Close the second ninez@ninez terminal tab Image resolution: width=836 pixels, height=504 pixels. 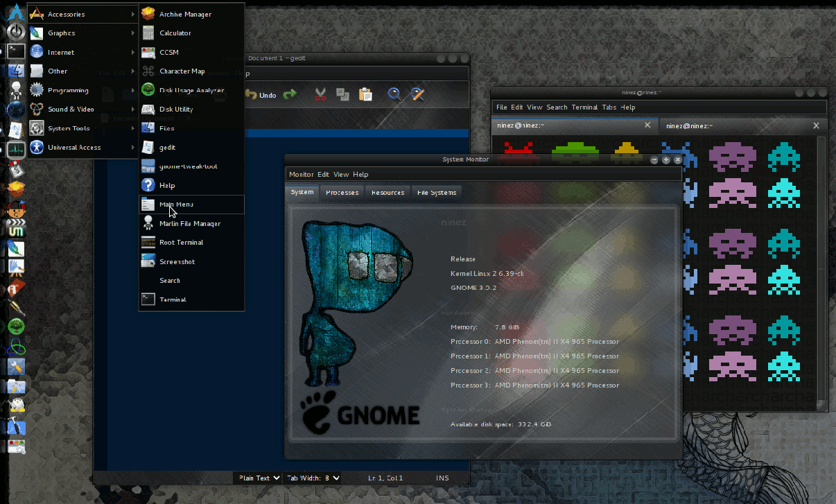click(x=817, y=125)
